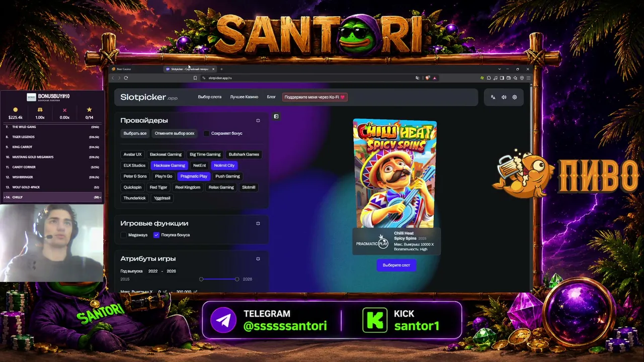The image size is (644, 362).
Task: Click the Выбрать все button
Action: pyautogui.click(x=135, y=133)
